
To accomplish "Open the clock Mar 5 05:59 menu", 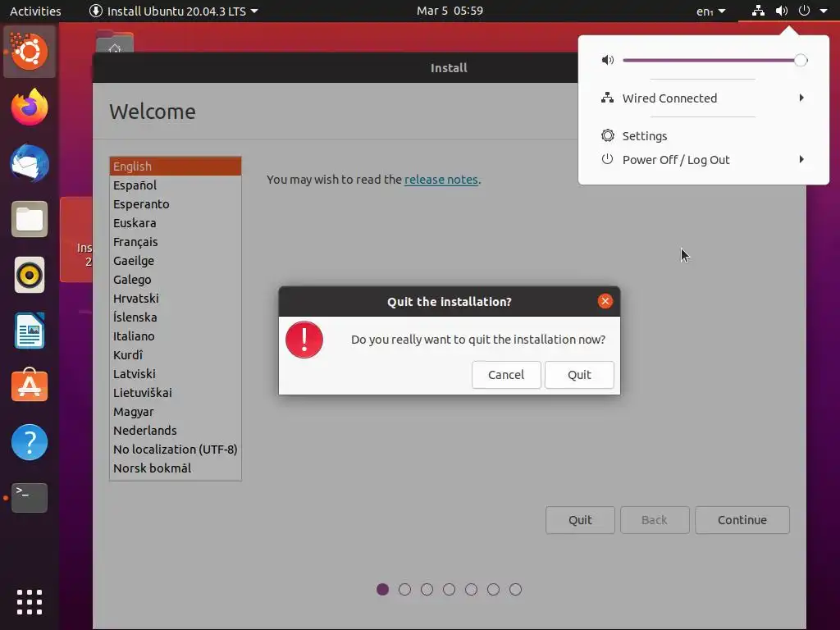I will [x=450, y=11].
